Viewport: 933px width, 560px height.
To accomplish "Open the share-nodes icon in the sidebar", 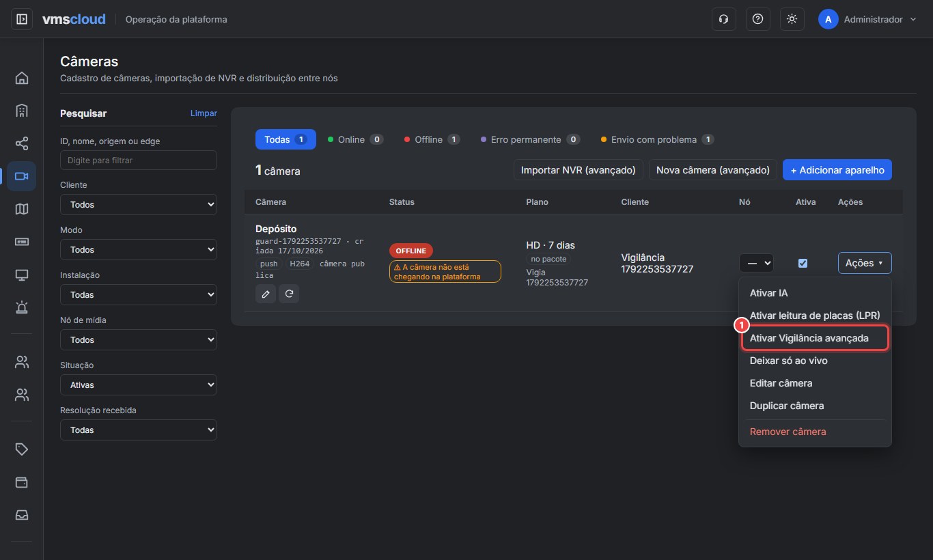I will pyautogui.click(x=22, y=143).
